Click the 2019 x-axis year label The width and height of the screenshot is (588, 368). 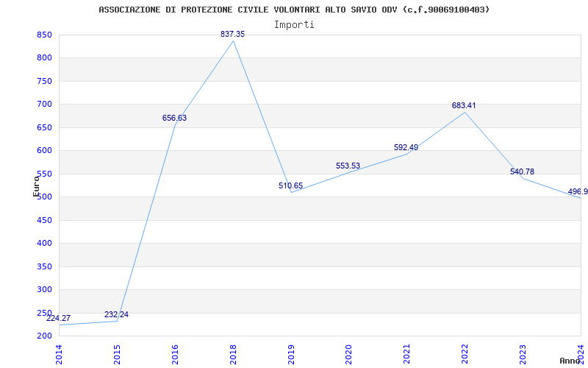(291, 355)
